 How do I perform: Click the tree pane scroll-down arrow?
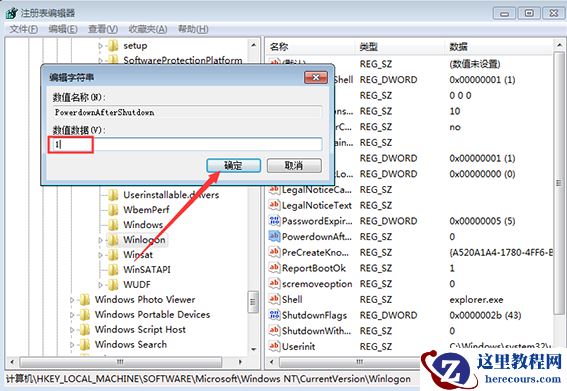pyautogui.click(x=253, y=349)
